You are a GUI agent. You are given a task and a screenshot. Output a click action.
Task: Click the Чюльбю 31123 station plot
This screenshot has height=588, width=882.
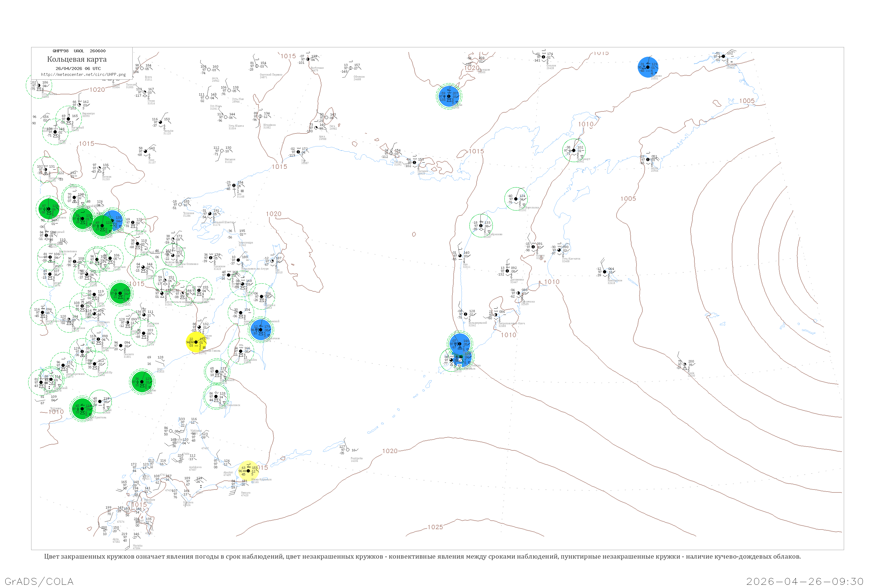[x=161, y=122]
